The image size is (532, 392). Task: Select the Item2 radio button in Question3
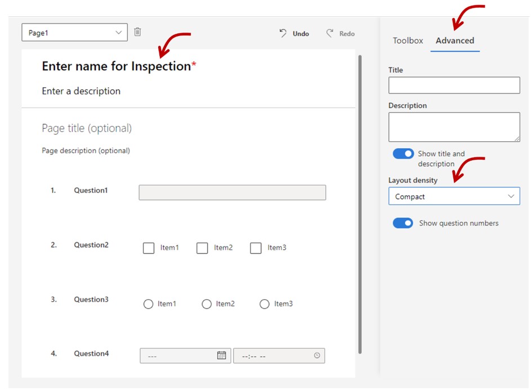[x=207, y=304]
